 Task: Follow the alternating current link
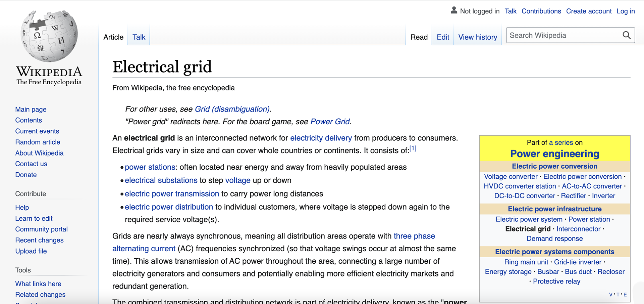click(144, 249)
